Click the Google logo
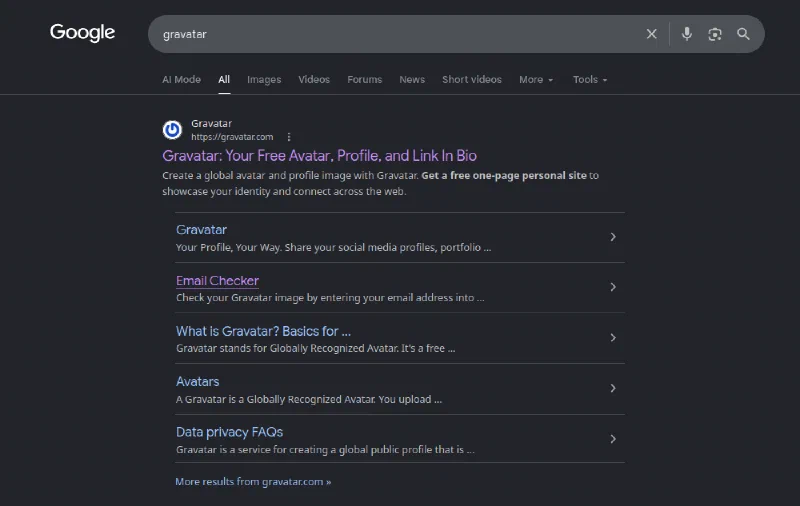 tap(83, 33)
